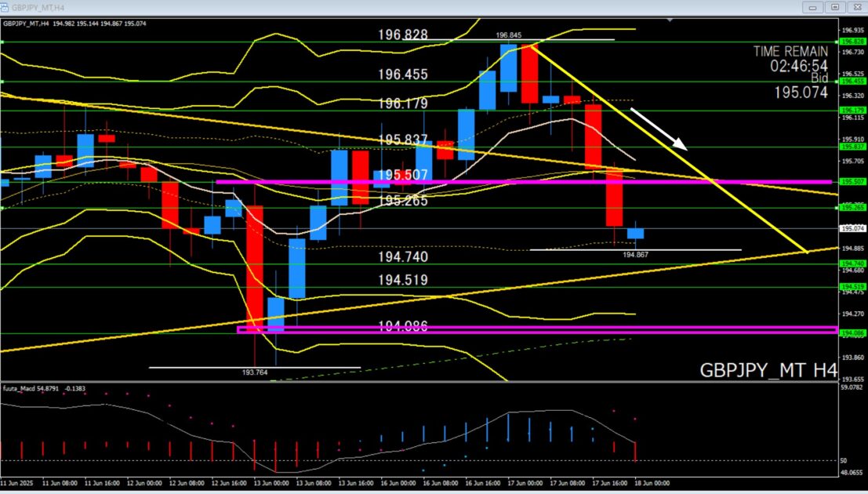Viewport: 868px width, 494px height.
Task: Click the 193.764 low price label
Action: (255, 372)
